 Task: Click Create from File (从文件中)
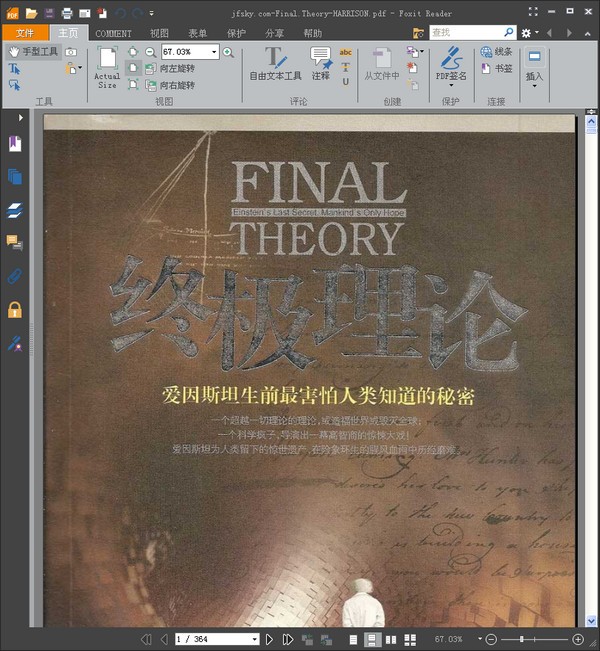click(382, 63)
